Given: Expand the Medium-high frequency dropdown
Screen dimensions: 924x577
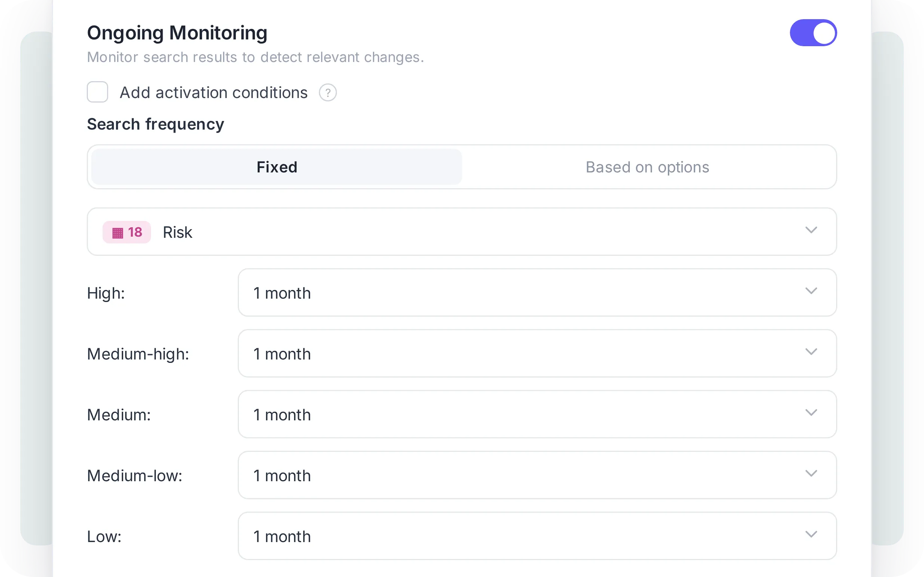Looking at the screenshot, I should (537, 353).
